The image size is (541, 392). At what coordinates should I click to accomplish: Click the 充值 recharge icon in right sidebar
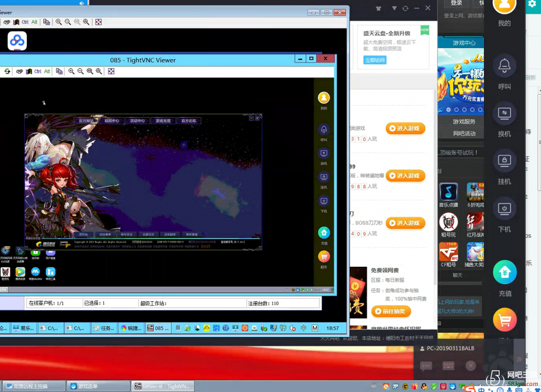505,272
